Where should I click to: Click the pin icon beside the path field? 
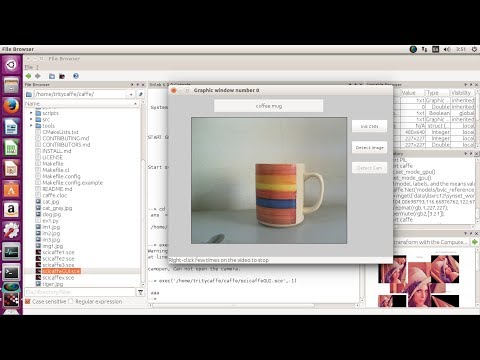[x=141, y=94]
